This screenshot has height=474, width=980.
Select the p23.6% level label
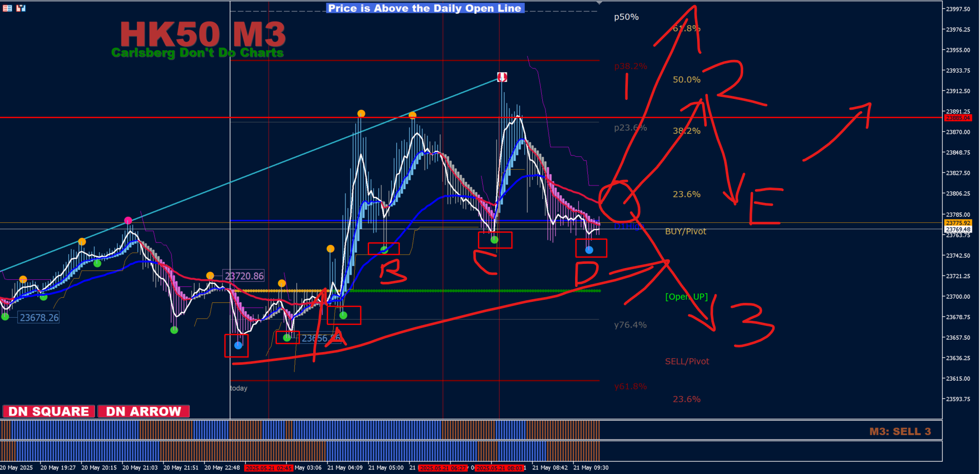[x=630, y=128]
